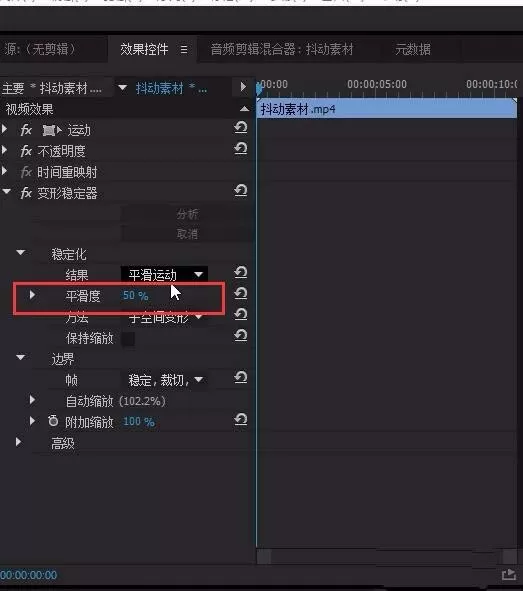Click the 取消 button

tap(187, 234)
